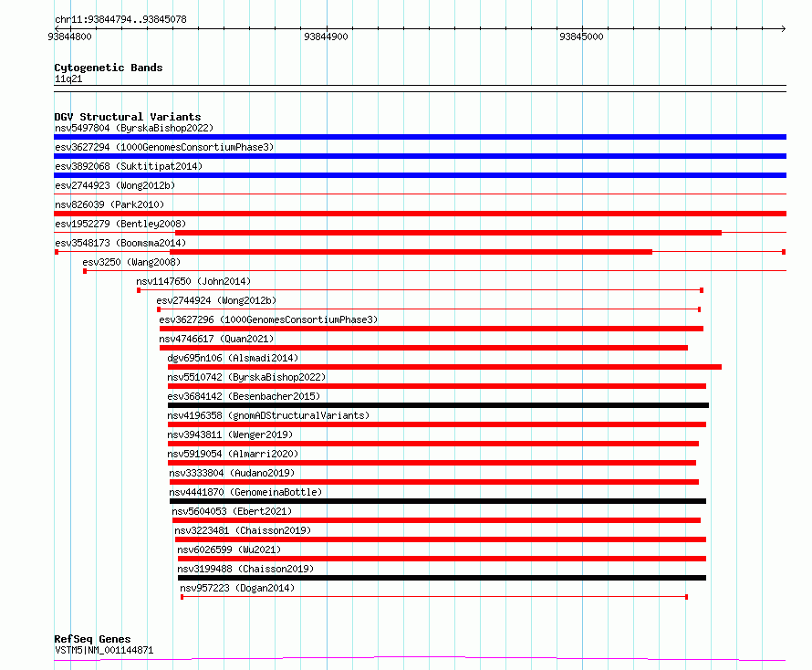Select nsv4746617 (Quan2021) label
This screenshot has height=670, width=812.
click(216, 339)
